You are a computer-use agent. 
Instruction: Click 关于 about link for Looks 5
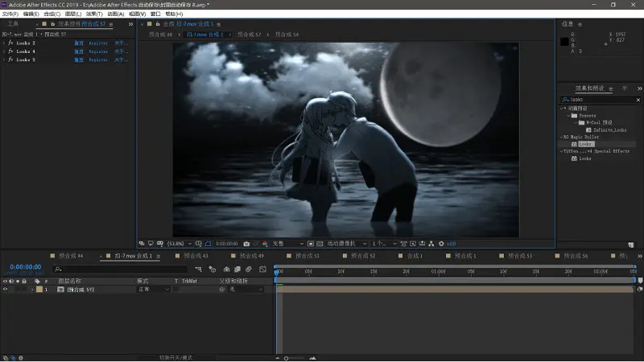tap(121, 60)
